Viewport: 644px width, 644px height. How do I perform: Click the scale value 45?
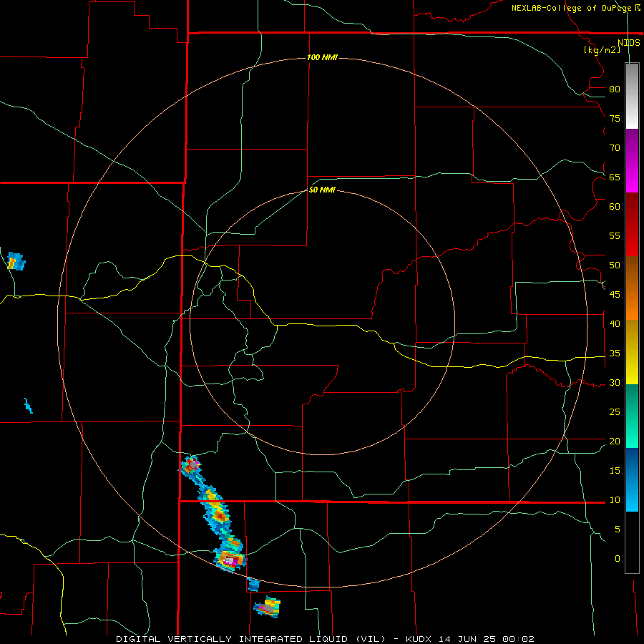tap(615, 295)
